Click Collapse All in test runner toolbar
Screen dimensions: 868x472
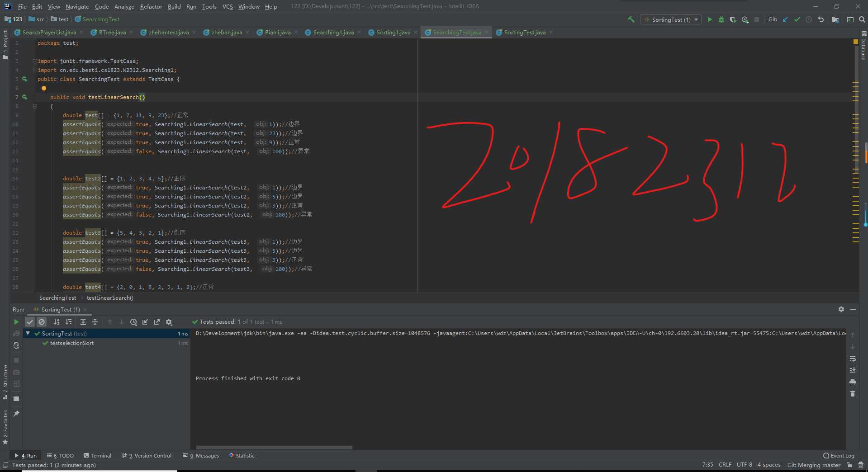click(x=95, y=322)
